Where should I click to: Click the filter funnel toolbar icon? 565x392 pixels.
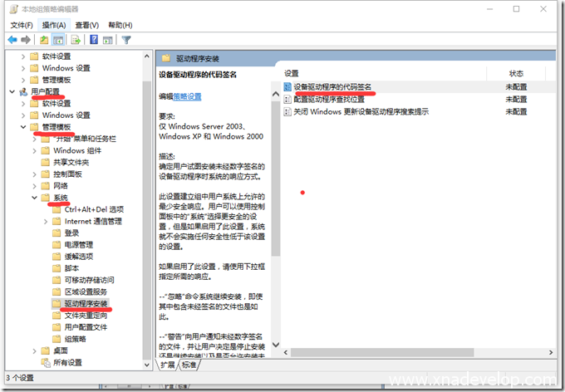126,39
